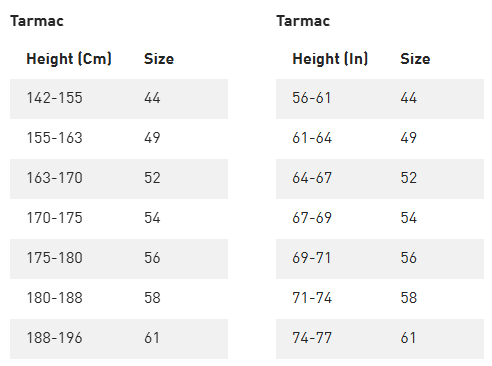Click the left Tarmac table title
Image resolution: width=492 pixels, height=366 pixels.
(x=37, y=21)
